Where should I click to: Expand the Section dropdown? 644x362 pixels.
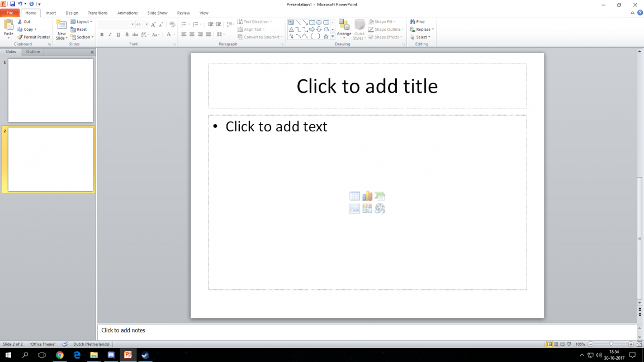[84, 37]
